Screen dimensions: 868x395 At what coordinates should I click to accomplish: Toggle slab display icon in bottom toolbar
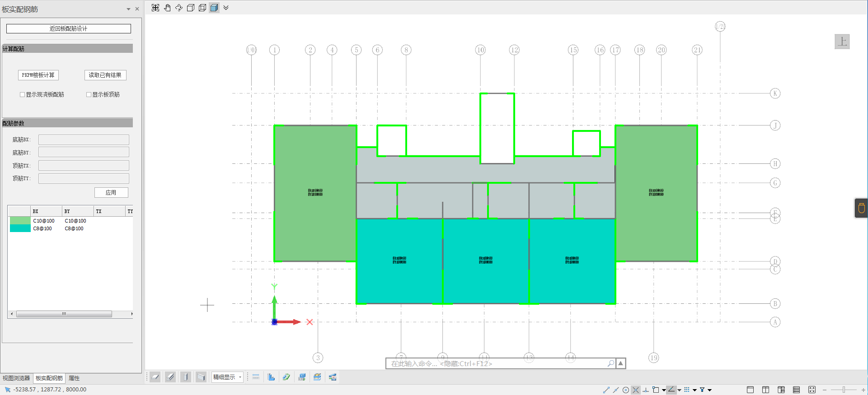point(155,377)
